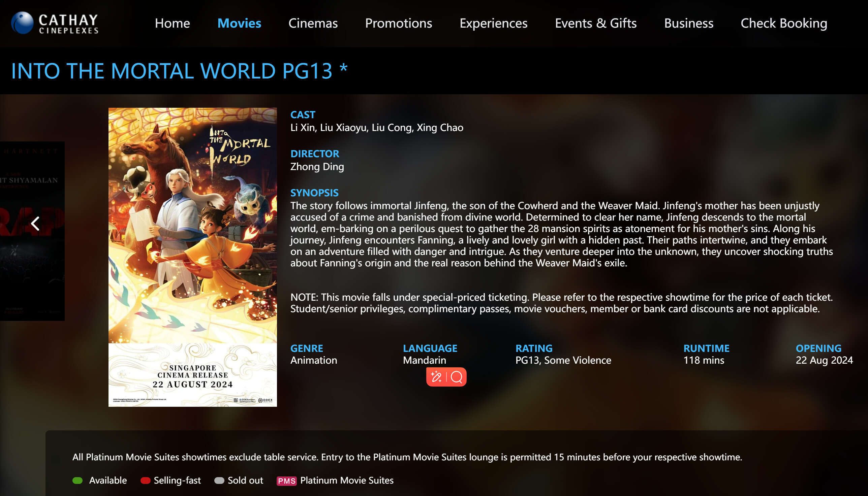This screenshot has width=868, height=496.
Task: Open Events & Gifts from navigation
Action: point(595,23)
